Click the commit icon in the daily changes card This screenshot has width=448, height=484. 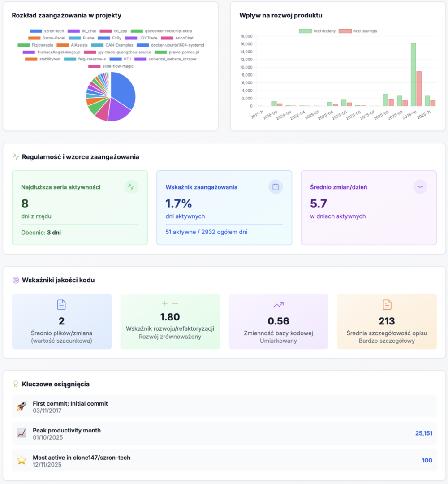tap(420, 187)
